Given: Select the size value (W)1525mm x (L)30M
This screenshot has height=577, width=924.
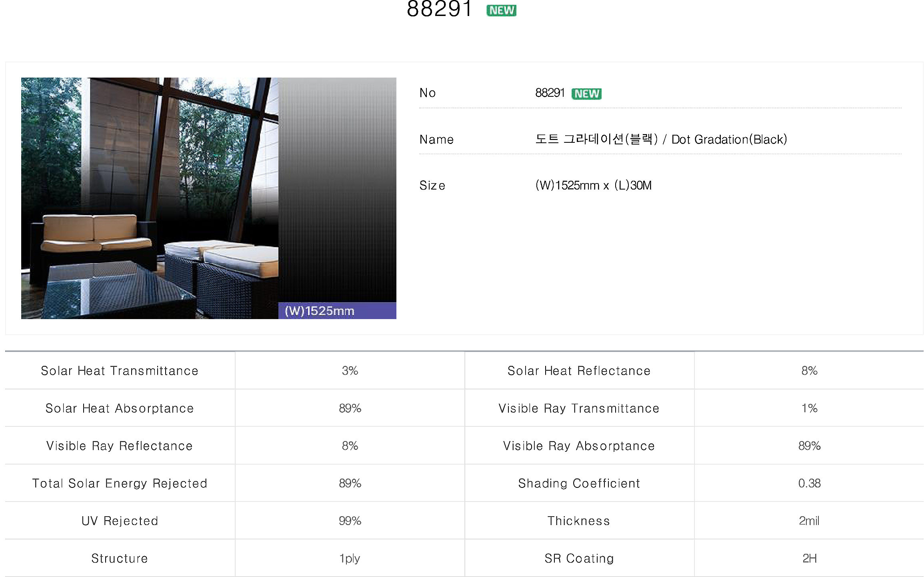Looking at the screenshot, I should (x=593, y=185).
